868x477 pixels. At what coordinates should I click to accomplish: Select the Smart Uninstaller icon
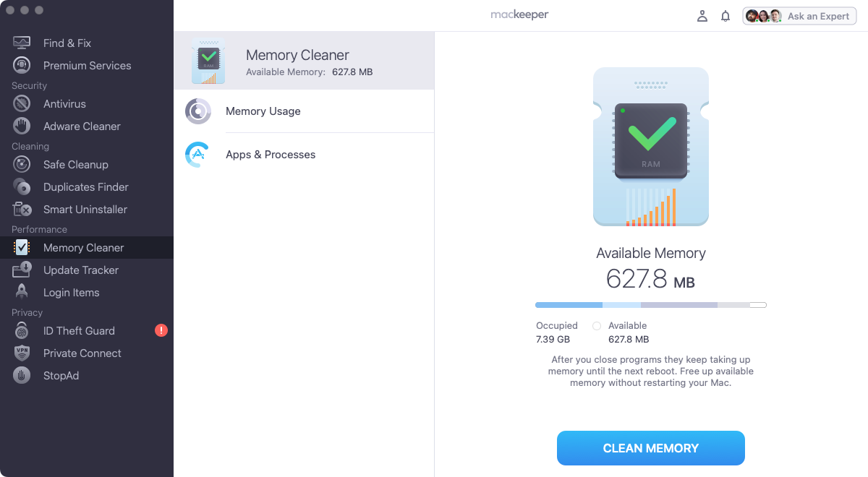22,209
